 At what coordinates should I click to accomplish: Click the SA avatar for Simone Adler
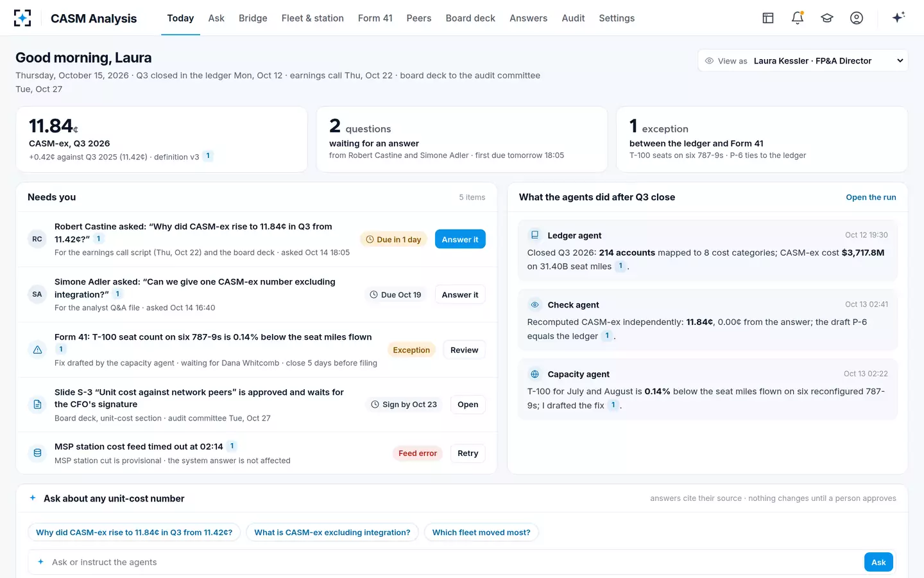(37, 294)
